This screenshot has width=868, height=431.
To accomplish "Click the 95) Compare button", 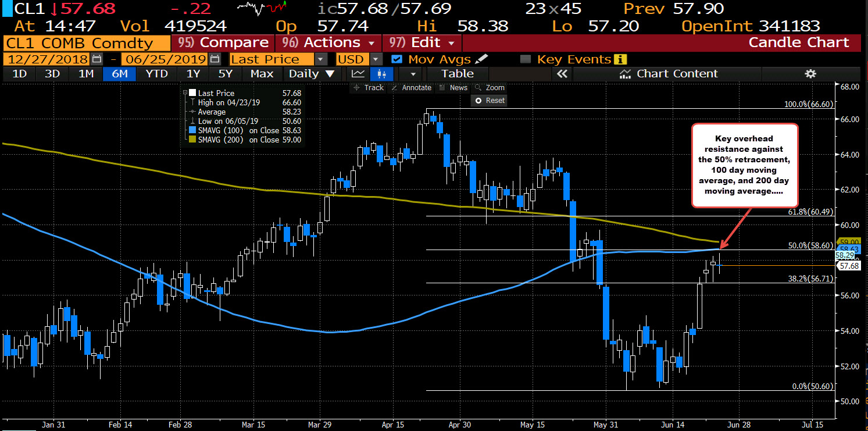I will coord(223,42).
